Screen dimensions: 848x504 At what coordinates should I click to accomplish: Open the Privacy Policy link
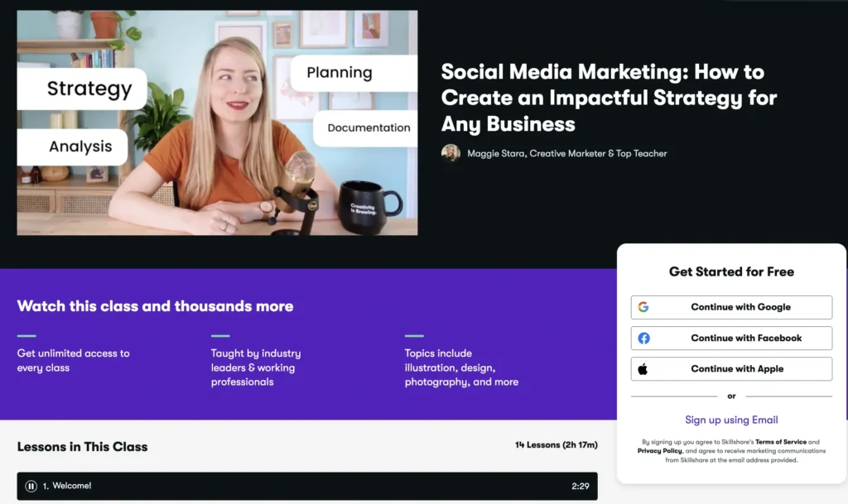pyautogui.click(x=660, y=451)
